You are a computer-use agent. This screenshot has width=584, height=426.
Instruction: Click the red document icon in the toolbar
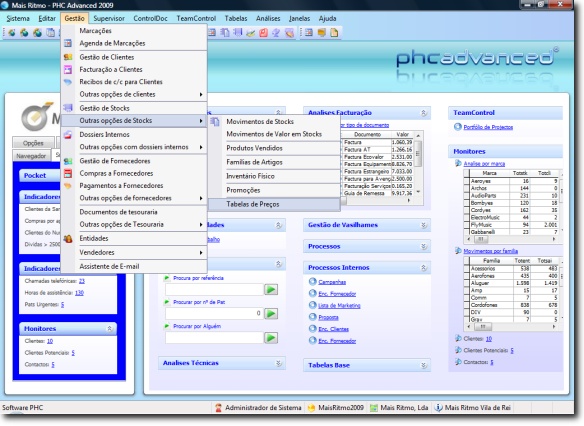(x=263, y=32)
